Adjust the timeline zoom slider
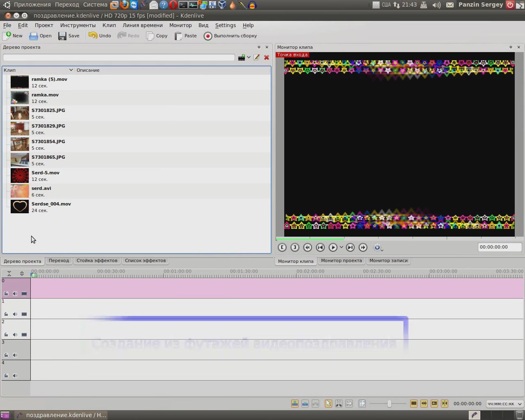This screenshot has height=420, width=525. 389,404
